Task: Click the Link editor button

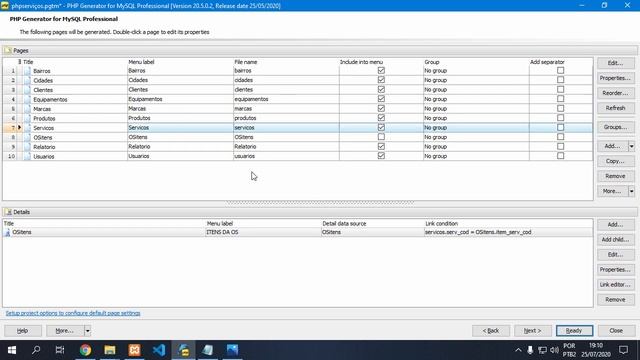Action: point(616,284)
